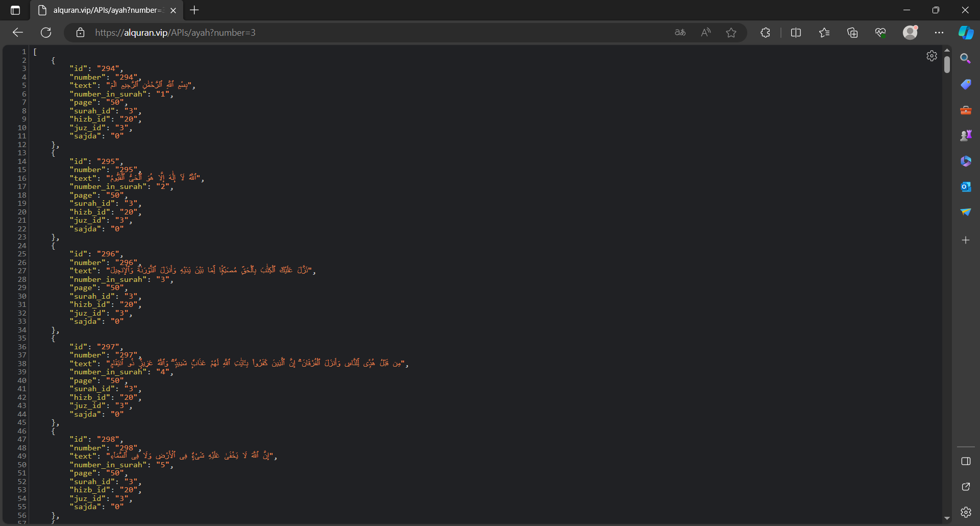
Task: Open the Drop sidebar app
Action: [x=966, y=212]
